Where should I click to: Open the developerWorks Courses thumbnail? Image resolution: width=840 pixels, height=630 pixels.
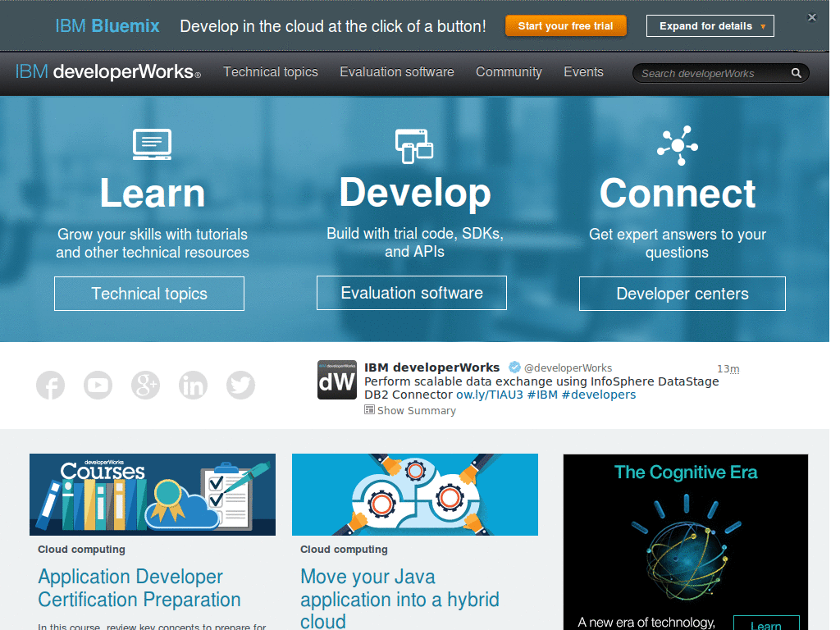click(153, 495)
